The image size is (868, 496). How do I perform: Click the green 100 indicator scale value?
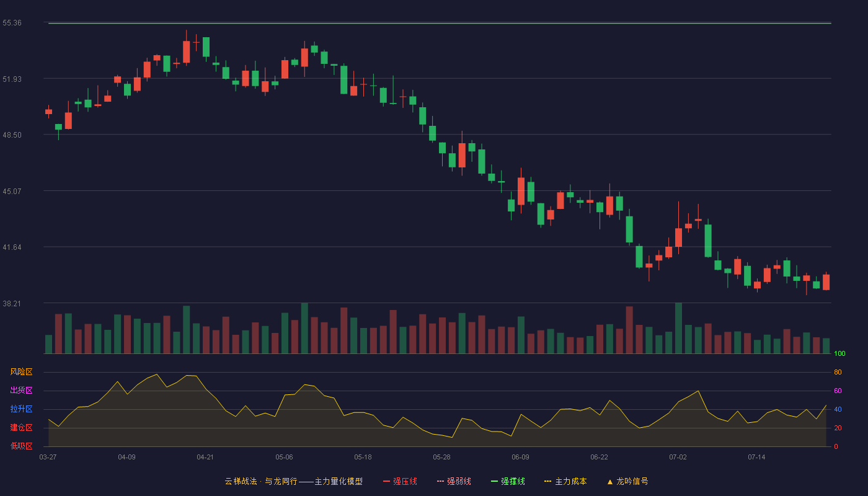[x=839, y=354]
